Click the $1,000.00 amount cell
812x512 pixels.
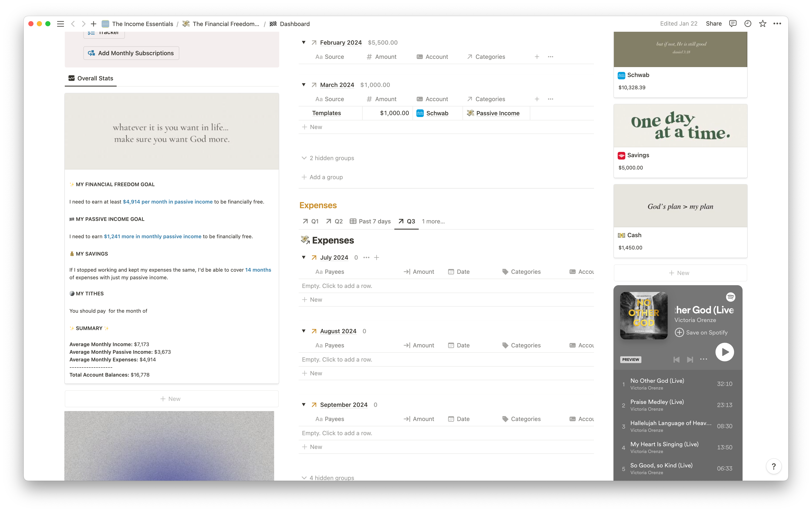[387, 113]
